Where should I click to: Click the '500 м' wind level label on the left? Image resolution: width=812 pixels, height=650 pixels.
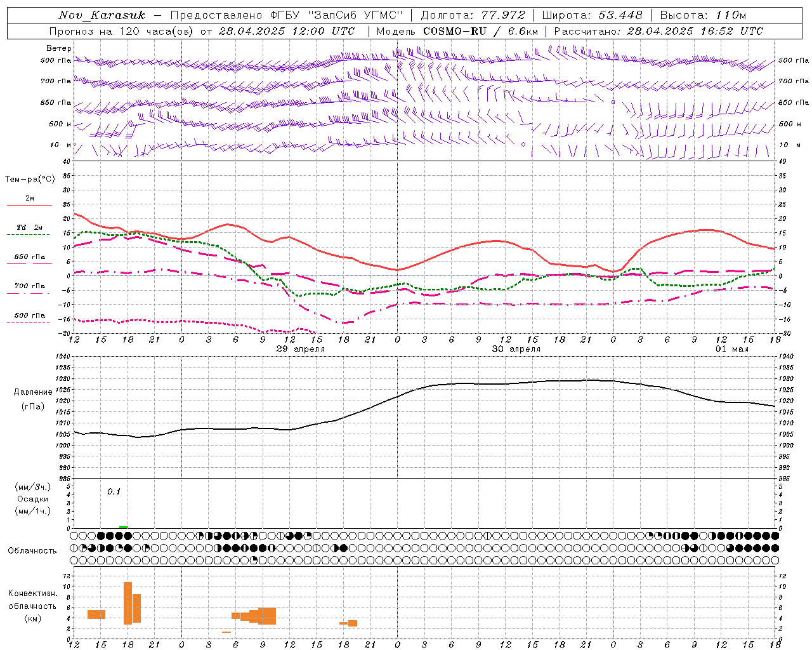60,124
